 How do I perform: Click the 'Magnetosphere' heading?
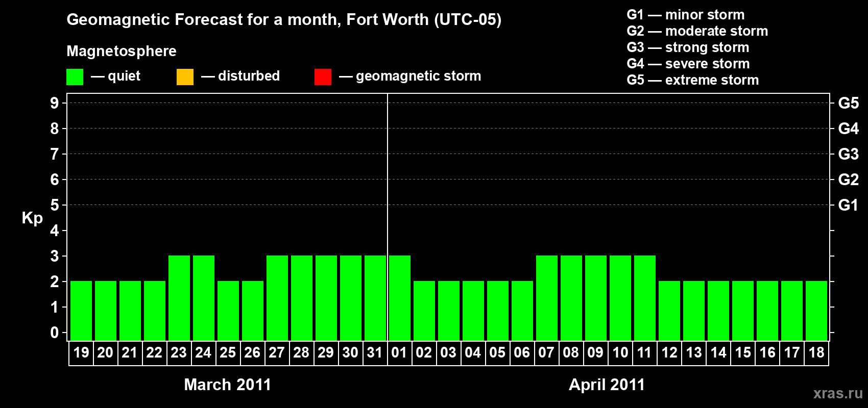pyautogui.click(x=122, y=51)
